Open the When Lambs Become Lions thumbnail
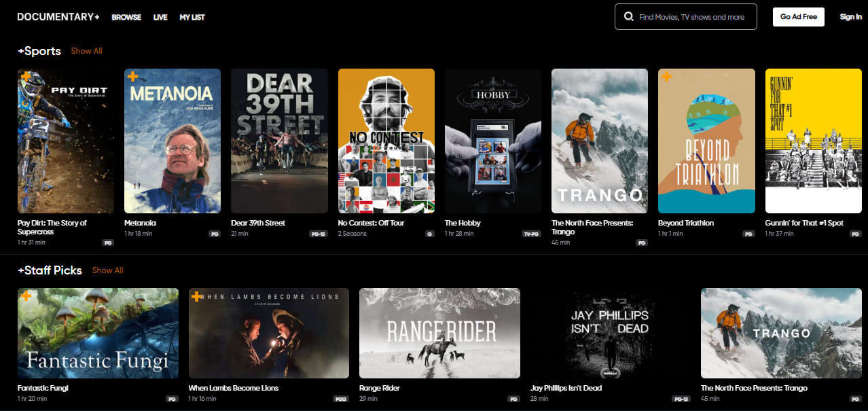 click(x=269, y=333)
